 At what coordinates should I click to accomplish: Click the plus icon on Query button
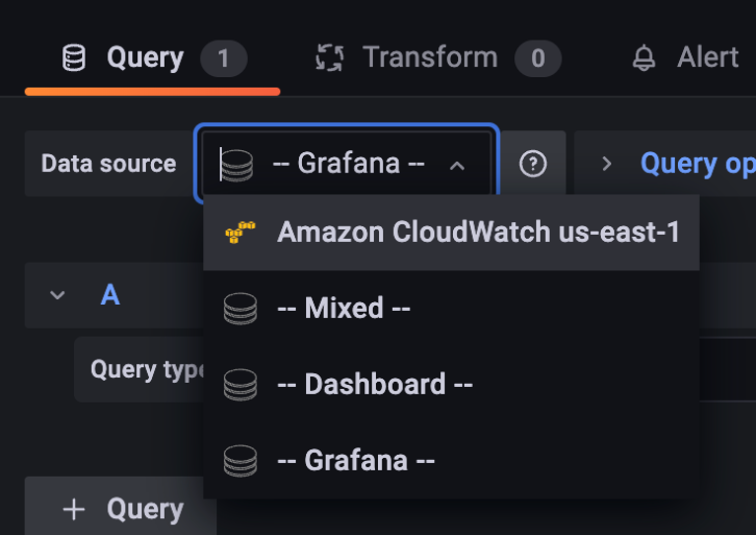(74, 509)
